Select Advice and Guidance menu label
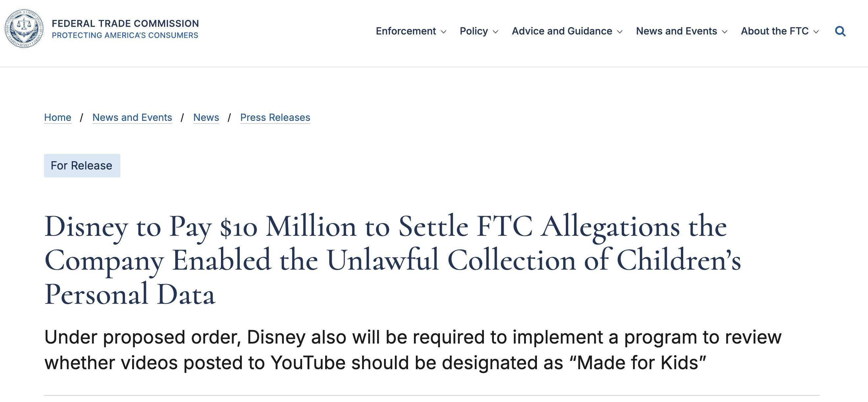Viewport: 868px width, 402px height. [562, 31]
